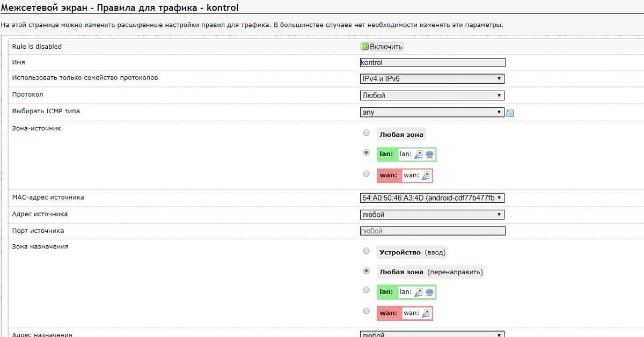Click the add ICMP type icon
The width and height of the screenshot is (644, 337).
tap(510, 113)
